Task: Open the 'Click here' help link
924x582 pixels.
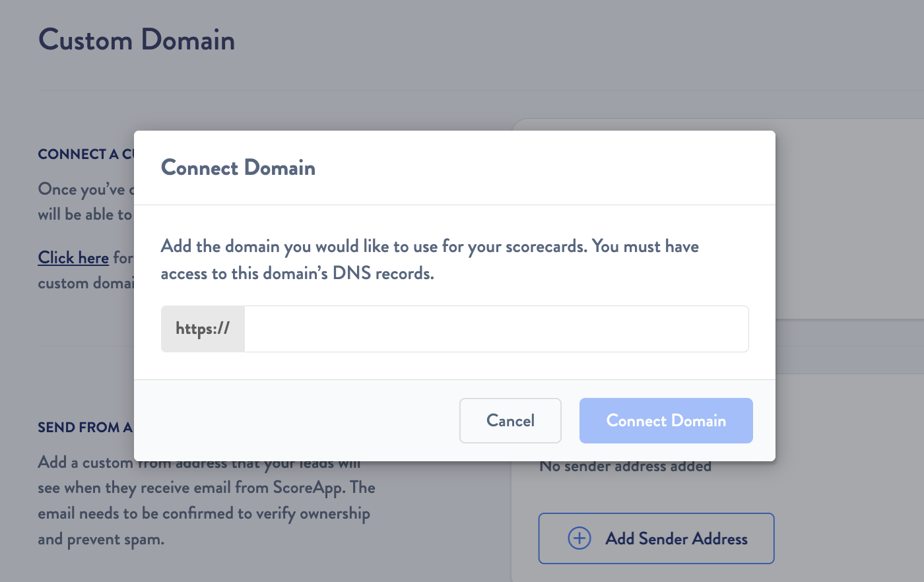Action: [73, 257]
